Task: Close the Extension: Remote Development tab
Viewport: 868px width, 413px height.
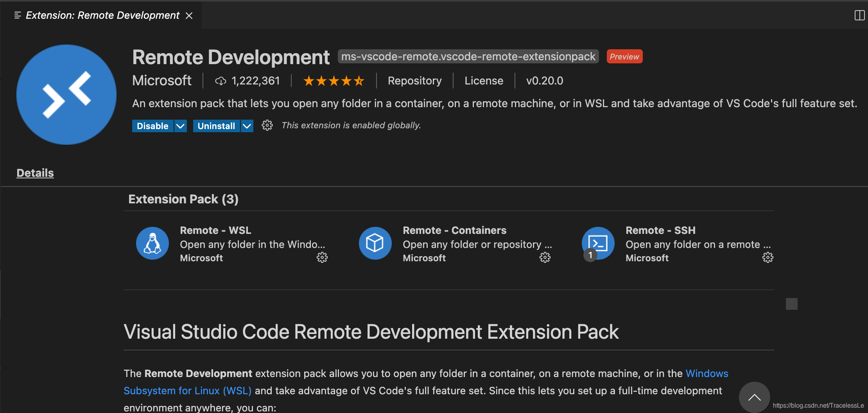Action: click(x=189, y=16)
